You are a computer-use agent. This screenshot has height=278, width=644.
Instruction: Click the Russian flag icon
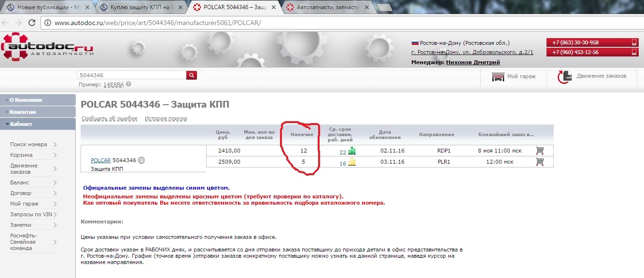[x=415, y=42]
